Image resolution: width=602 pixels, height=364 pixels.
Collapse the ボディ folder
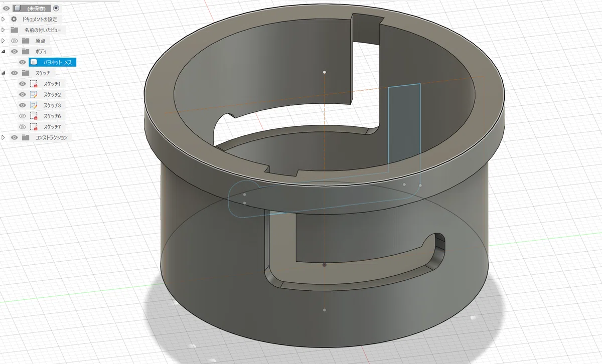(3, 51)
